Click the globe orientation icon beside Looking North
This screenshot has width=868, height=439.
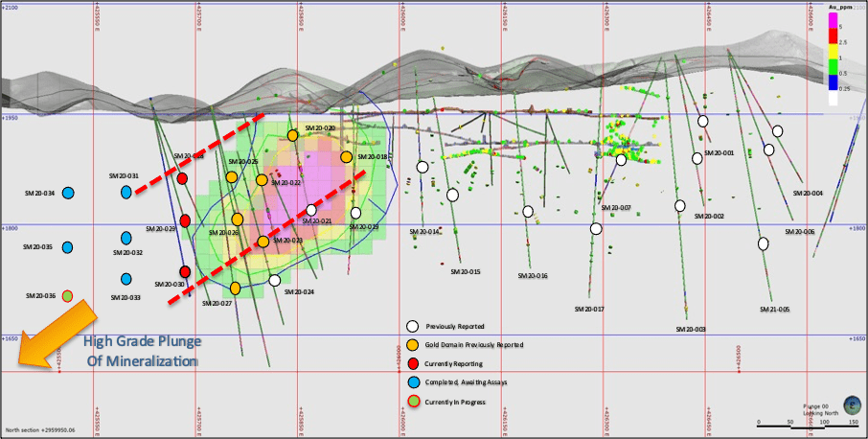point(853,405)
